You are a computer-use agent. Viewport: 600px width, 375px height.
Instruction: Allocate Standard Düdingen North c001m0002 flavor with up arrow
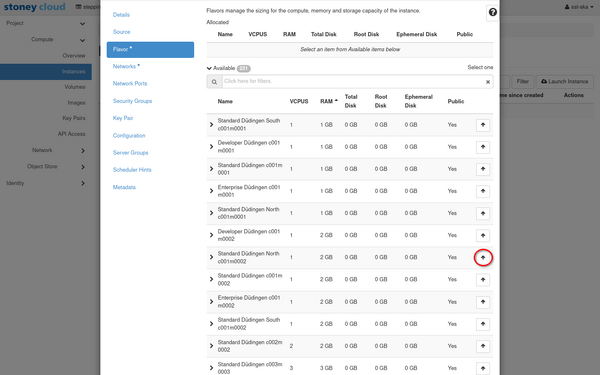(x=483, y=258)
